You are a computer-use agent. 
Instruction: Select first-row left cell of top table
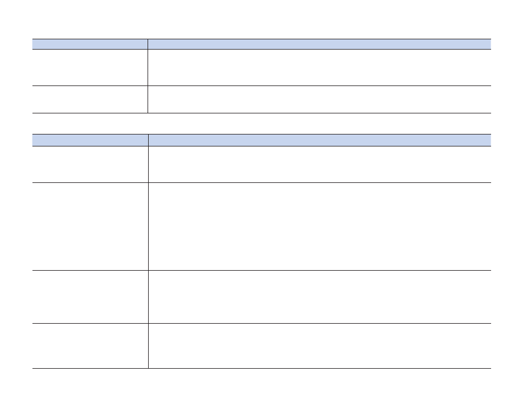click(x=89, y=67)
